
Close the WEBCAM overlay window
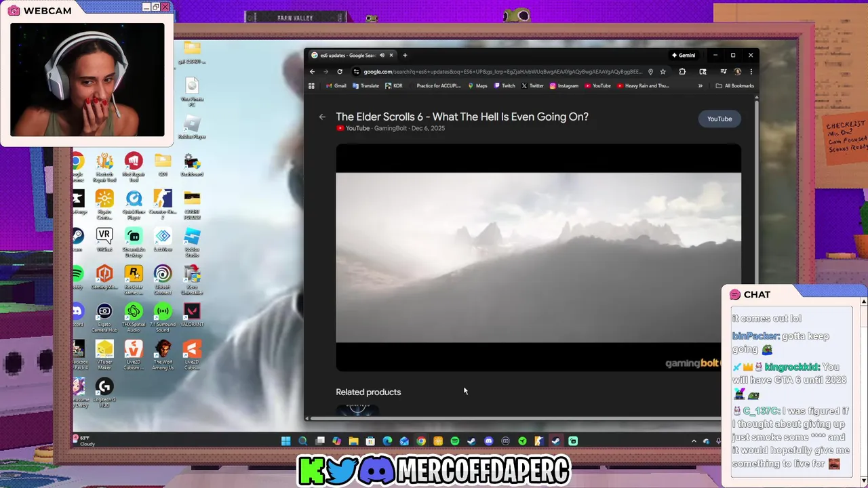[165, 7]
